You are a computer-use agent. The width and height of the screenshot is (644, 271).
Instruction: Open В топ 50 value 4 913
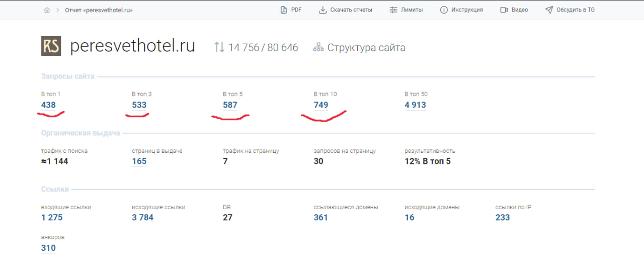(x=415, y=105)
